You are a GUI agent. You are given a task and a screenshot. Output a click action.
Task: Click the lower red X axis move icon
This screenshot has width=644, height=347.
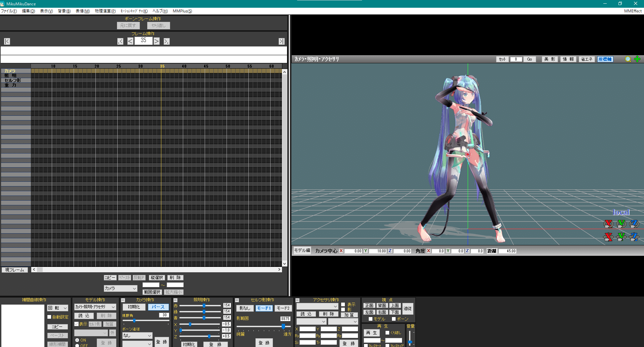point(608,237)
